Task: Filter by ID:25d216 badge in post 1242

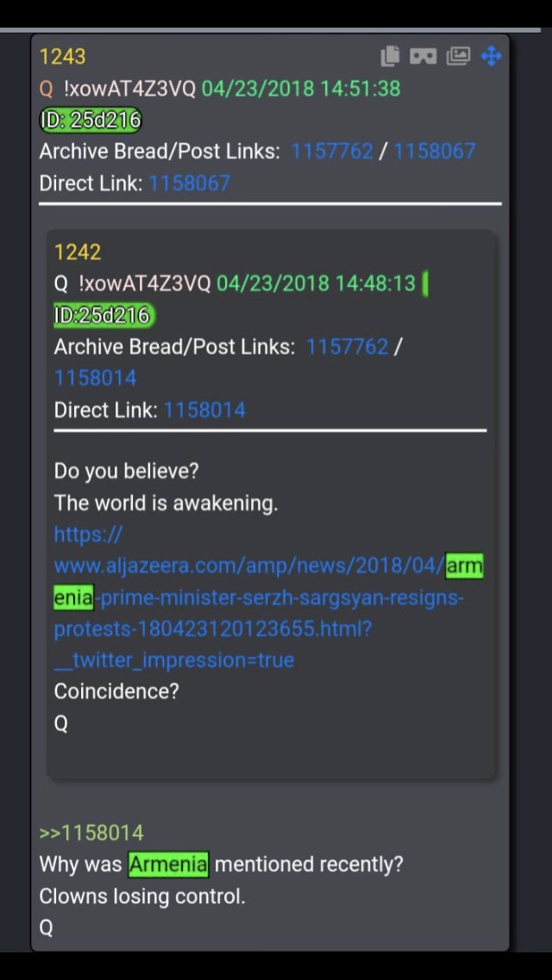Action: point(103,316)
